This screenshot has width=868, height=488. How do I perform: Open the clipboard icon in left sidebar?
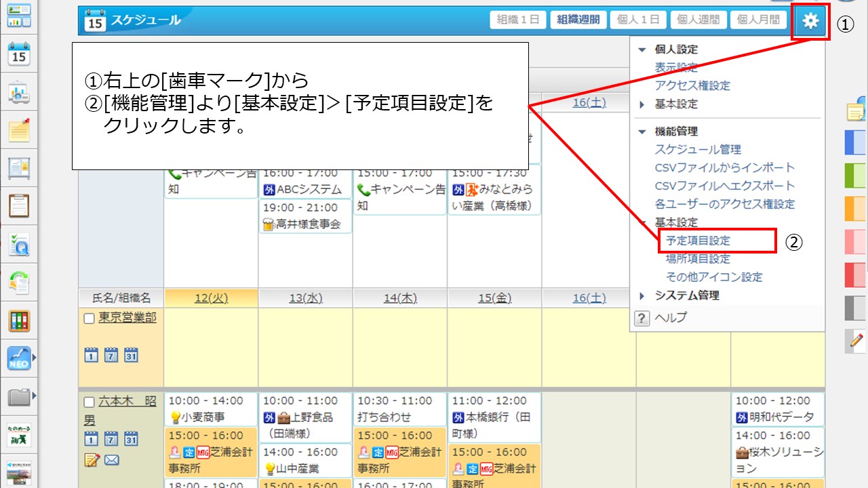coord(19,204)
